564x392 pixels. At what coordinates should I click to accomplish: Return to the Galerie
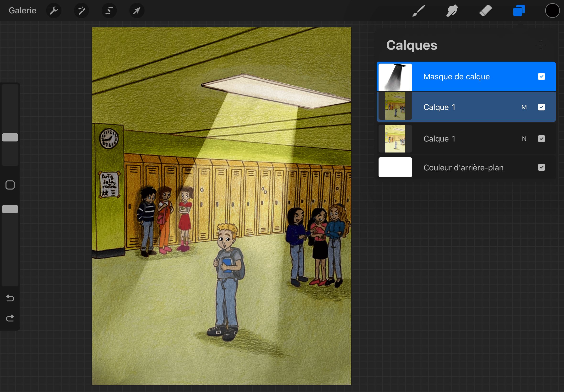[22, 11]
